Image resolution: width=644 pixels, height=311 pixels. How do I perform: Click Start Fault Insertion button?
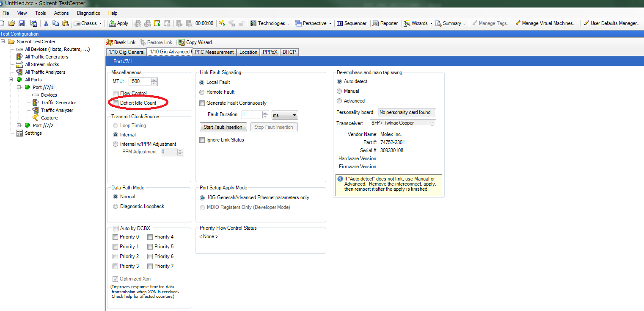pos(223,127)
